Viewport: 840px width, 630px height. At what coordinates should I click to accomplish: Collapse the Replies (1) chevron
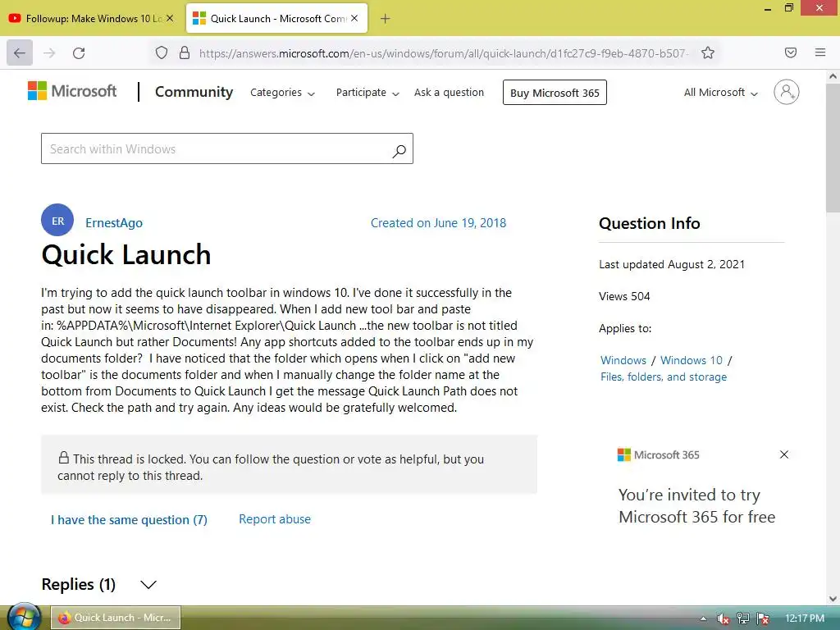[x=148, y=584]
